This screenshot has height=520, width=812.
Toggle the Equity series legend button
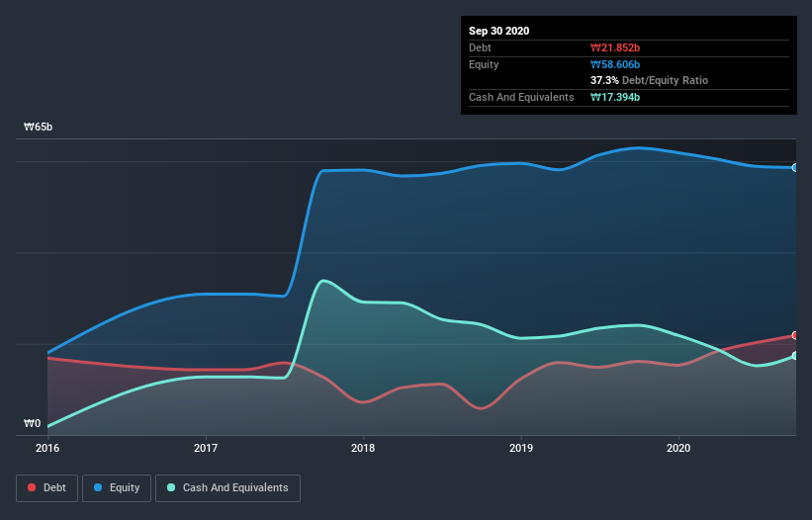point(117,488)
